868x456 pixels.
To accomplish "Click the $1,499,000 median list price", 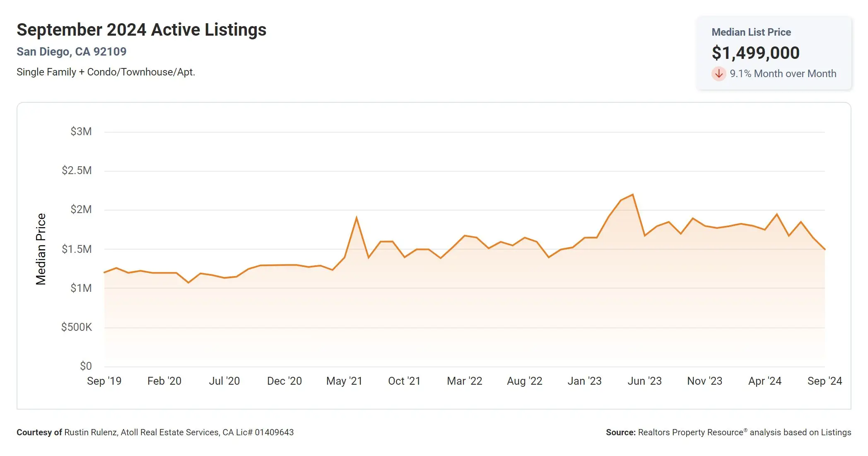I will pyautogui.click(x=755, y=53).
